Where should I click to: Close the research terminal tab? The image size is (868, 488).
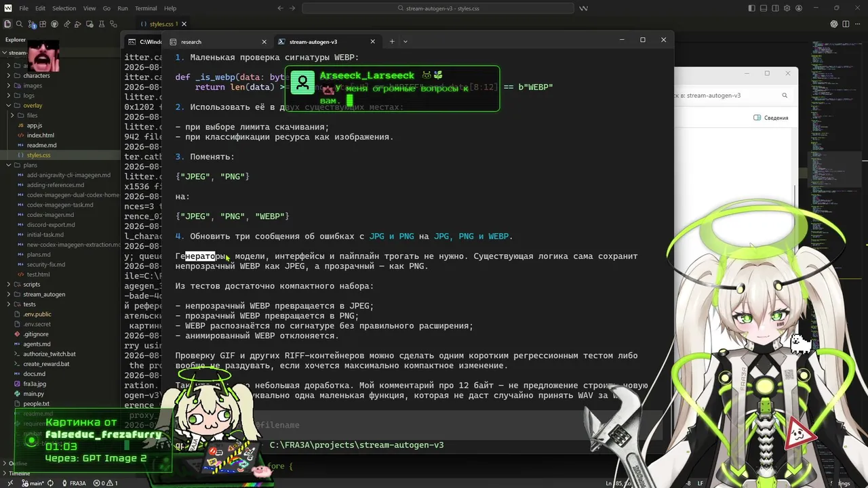click(x=264, y=41)
